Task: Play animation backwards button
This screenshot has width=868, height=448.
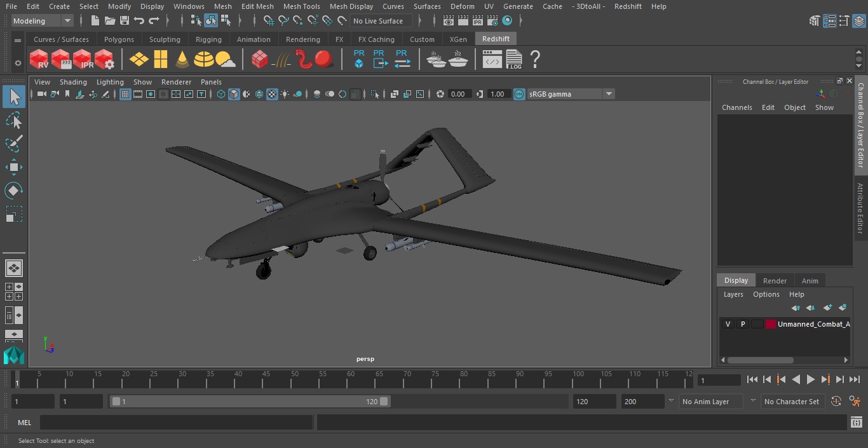Action: (796, 379)
